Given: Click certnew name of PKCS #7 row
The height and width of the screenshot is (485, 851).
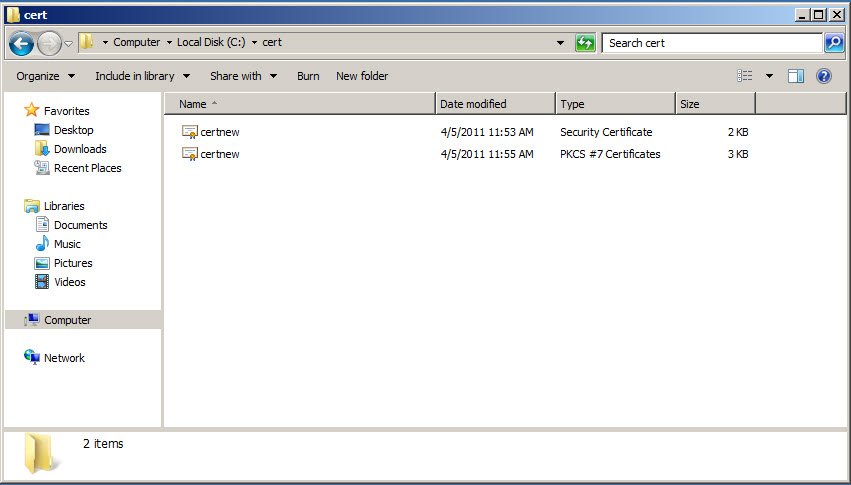Looking at the screenshot, I should pyautogui.click(x=220, y=154).
